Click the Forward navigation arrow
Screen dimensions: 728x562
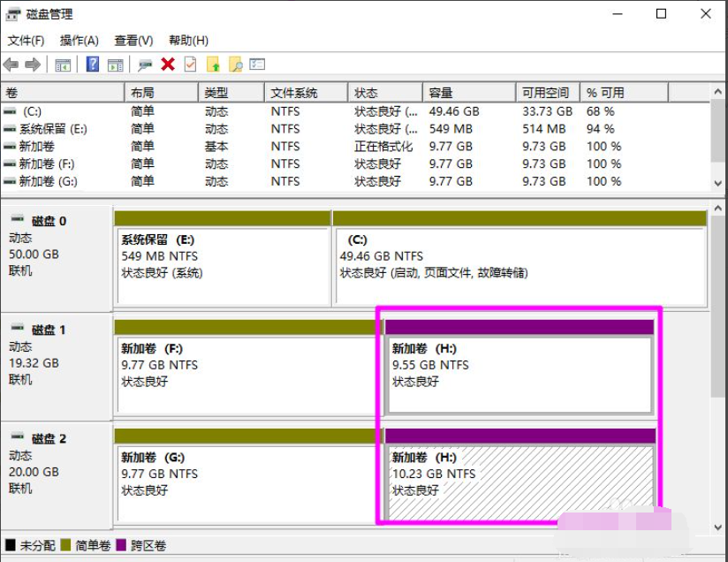click(33, 64)
